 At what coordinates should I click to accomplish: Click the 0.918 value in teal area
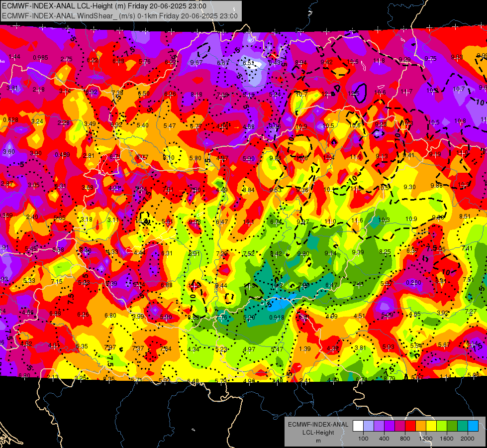[277, 318]
